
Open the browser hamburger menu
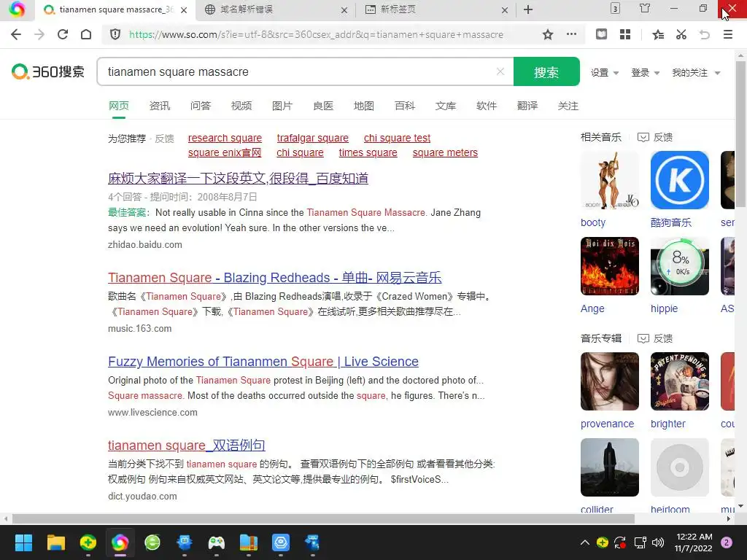[x=727, y=34]
